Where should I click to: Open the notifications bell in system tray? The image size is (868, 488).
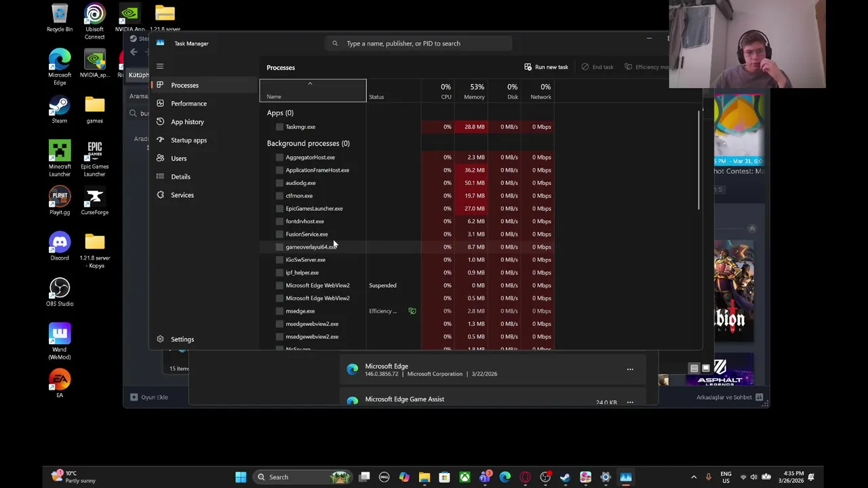811,477
